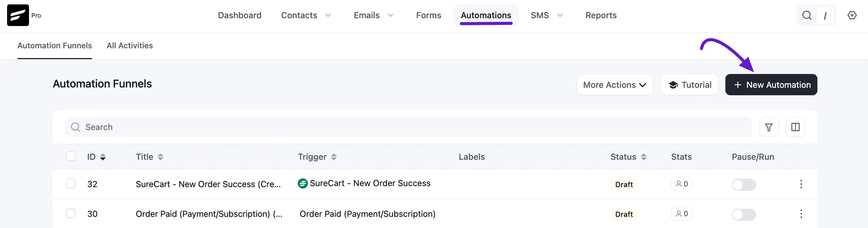The height and width of the screenshot is (228, 868).
Task: Expand the SMS menu chevron
Action: [x=560, y=16]
